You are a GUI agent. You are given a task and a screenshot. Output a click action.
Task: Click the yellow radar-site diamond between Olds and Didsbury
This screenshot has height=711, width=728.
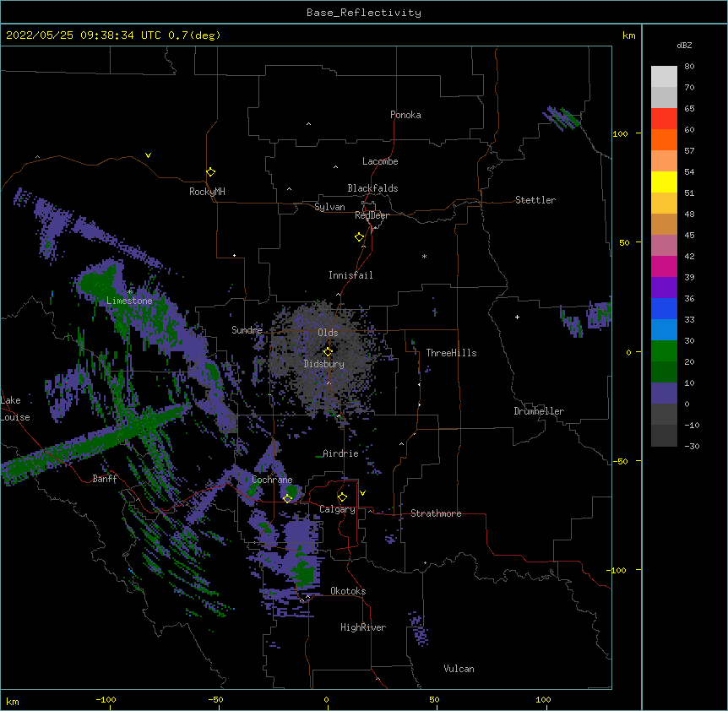(x=328, y=351)
